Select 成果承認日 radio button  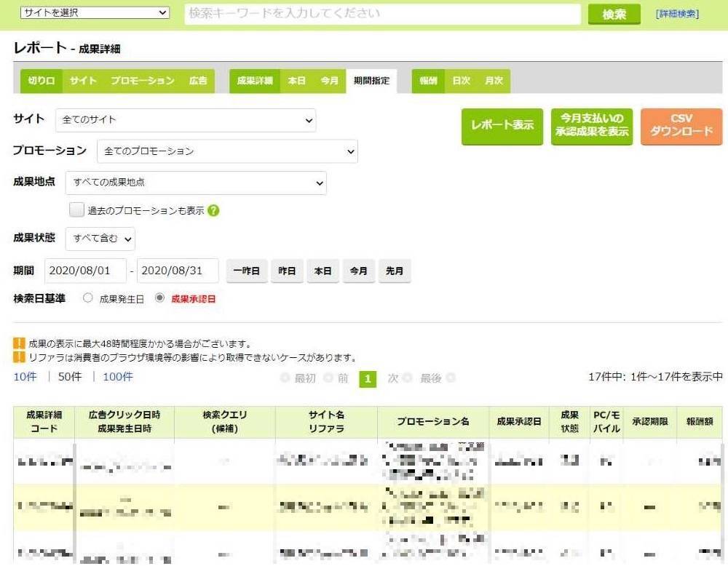click(x=159, y=298)
